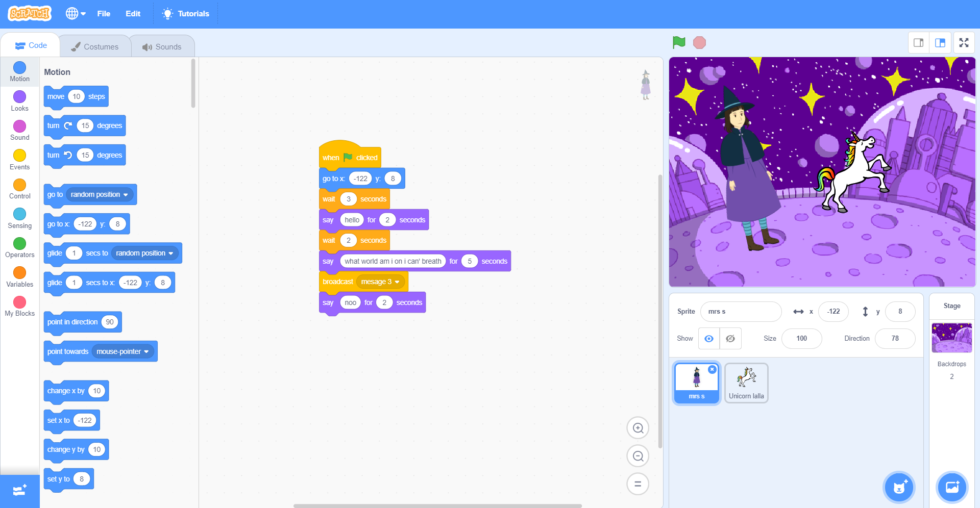Delete the mrs s sprite
This screenshot has height=508, width=980.
[x=712, y=369]
